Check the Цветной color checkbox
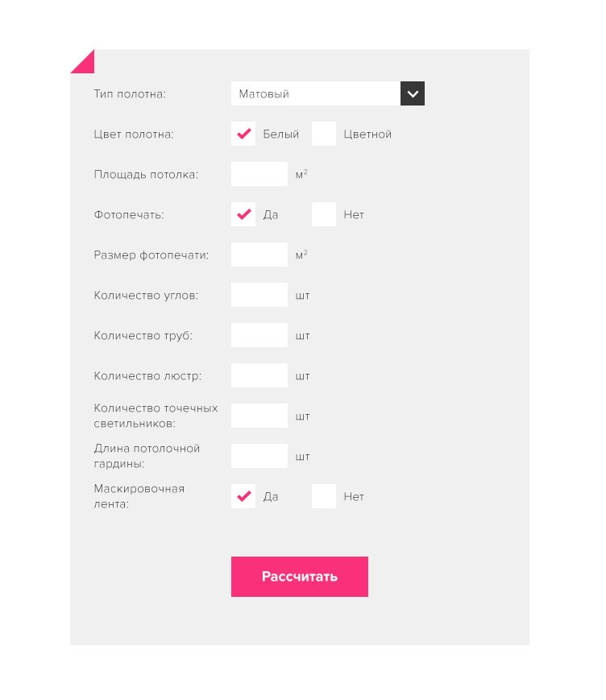606x700 pixels. click(324, 134)
